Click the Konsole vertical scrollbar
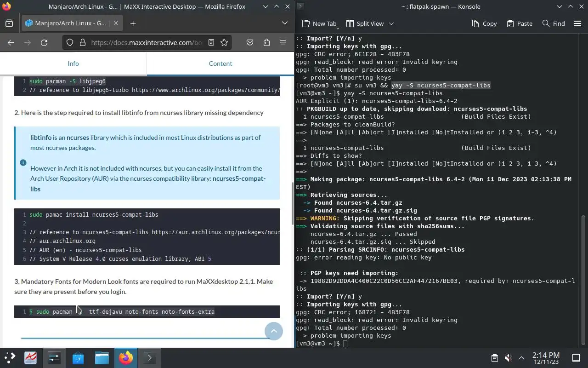Image resolution: width=588 pixels, height=368 pixels. [x=584, y=281]
